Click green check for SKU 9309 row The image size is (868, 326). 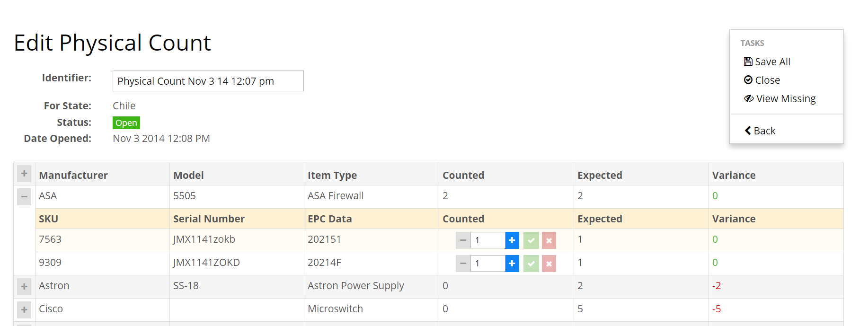click(531, 264)
